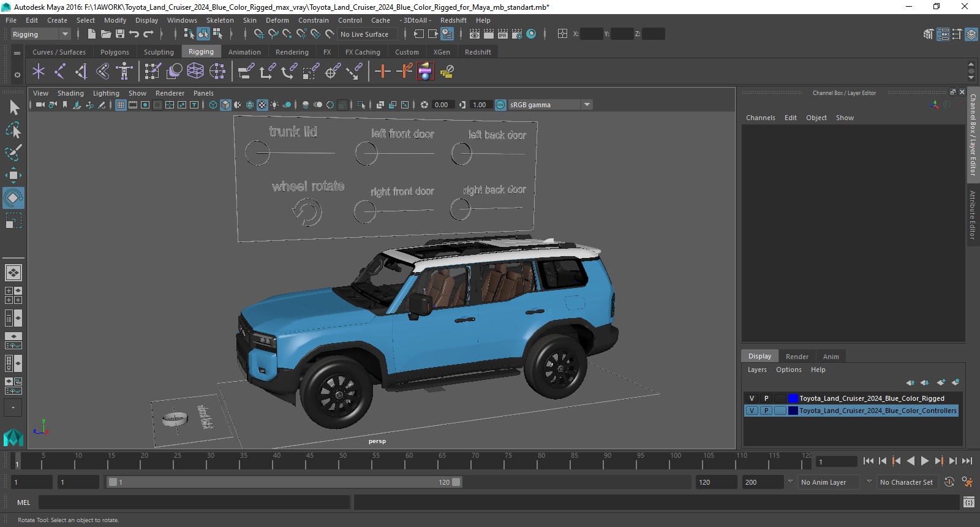980x527 pixels.
Task: Click the Set Key orange cross icon
Action: coord(383,72)
